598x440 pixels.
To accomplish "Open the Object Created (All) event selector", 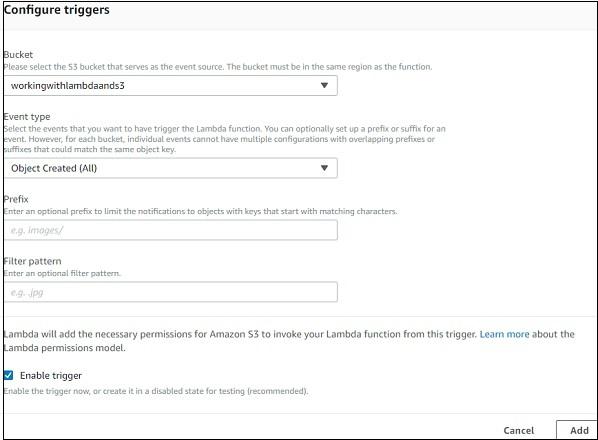I will 171,168.
